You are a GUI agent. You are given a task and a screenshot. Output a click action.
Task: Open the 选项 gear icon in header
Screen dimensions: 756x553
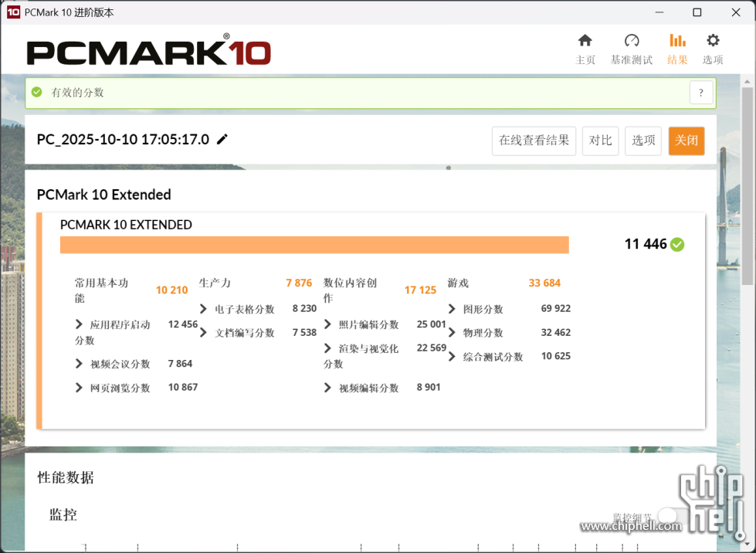(713, 40)
